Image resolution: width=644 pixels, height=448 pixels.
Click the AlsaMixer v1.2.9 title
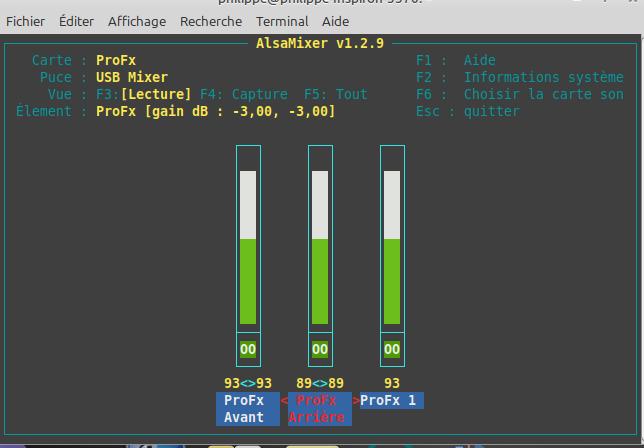click(320, 43)
